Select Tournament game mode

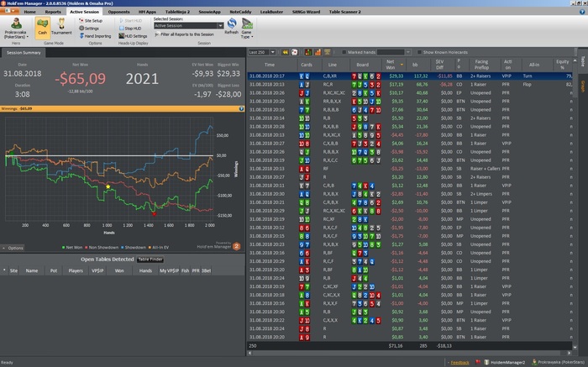[61, 27]
